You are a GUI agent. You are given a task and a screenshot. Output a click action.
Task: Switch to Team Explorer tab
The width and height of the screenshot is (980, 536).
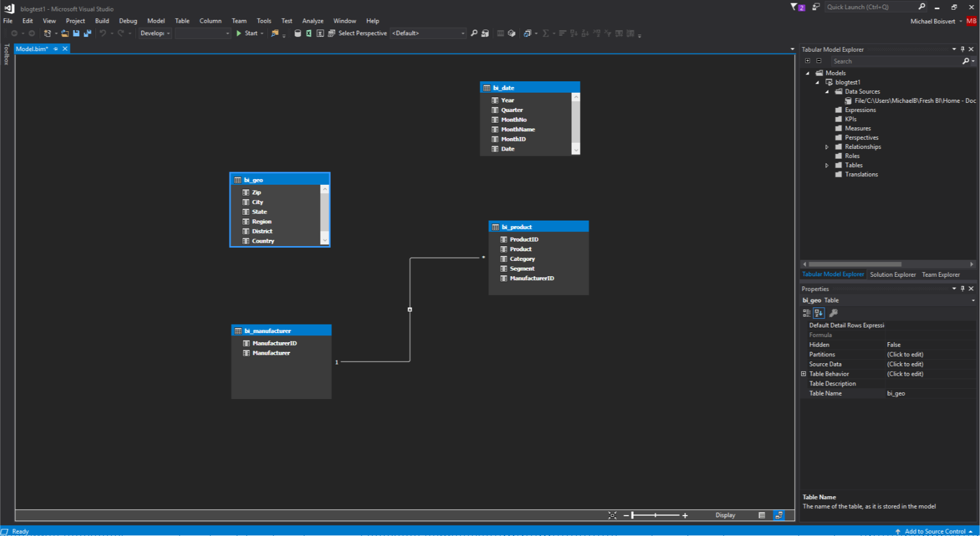(x=940, y=275)
